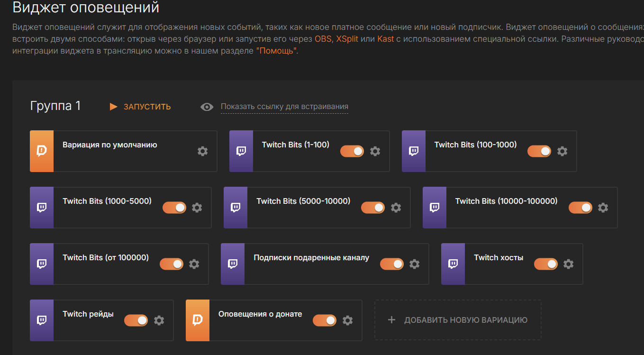
Task: Open settings gear for Вариация по умолчанию
Action: [202, 151]
